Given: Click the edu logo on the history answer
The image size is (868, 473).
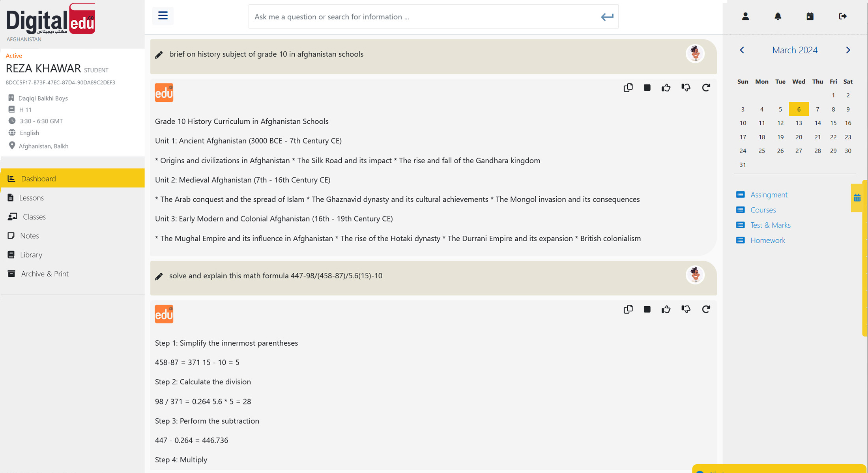Looking at the screenshot, I should (x=164, y=93).
